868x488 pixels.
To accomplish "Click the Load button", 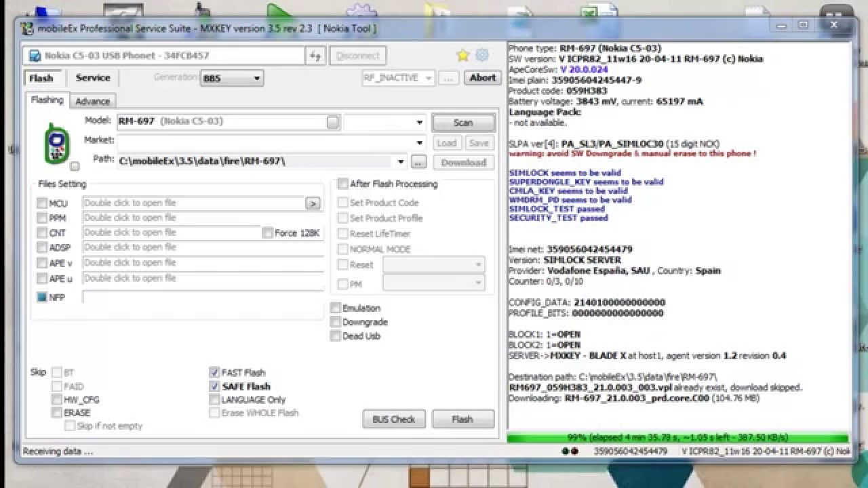I will (446, 143).
